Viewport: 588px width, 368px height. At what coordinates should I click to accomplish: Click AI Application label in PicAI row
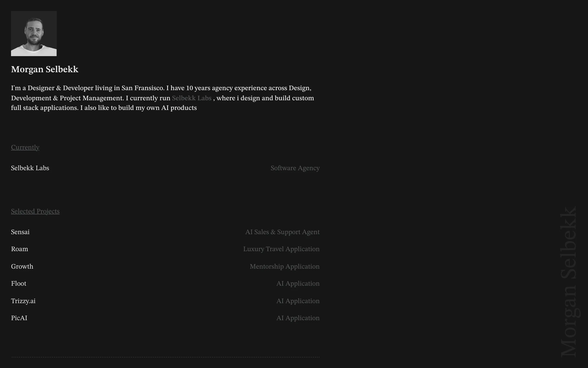pos(298,318)
